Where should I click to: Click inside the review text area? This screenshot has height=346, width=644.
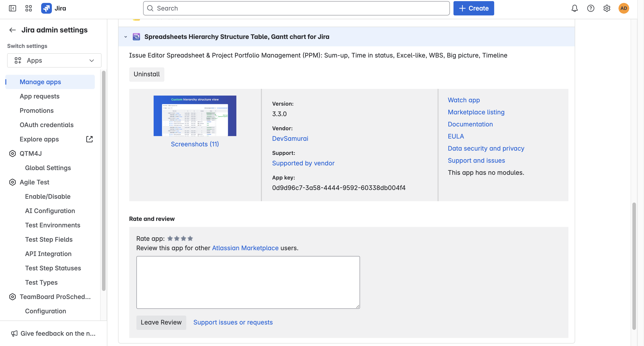point(248,282)
